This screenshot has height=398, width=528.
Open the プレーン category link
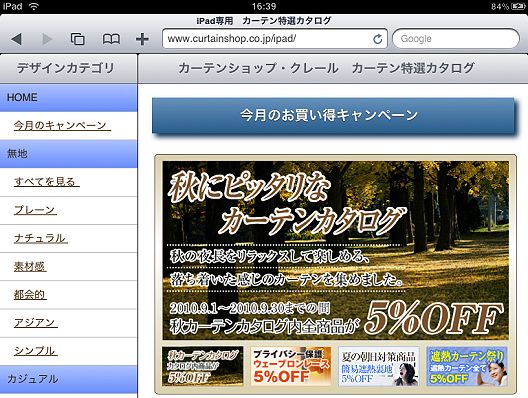tap(35, 210)
